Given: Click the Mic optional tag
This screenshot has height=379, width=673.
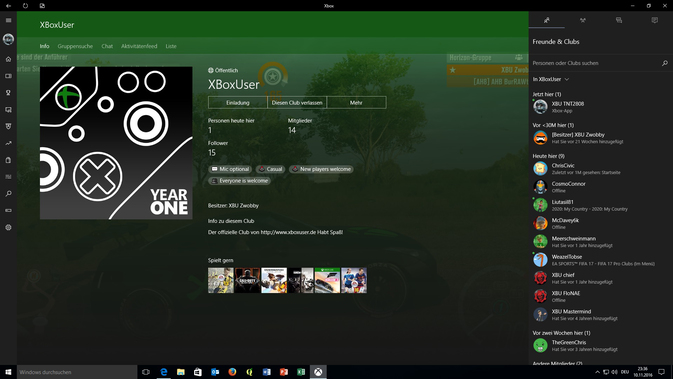Looking at the screenshot, I should point(230,169).
